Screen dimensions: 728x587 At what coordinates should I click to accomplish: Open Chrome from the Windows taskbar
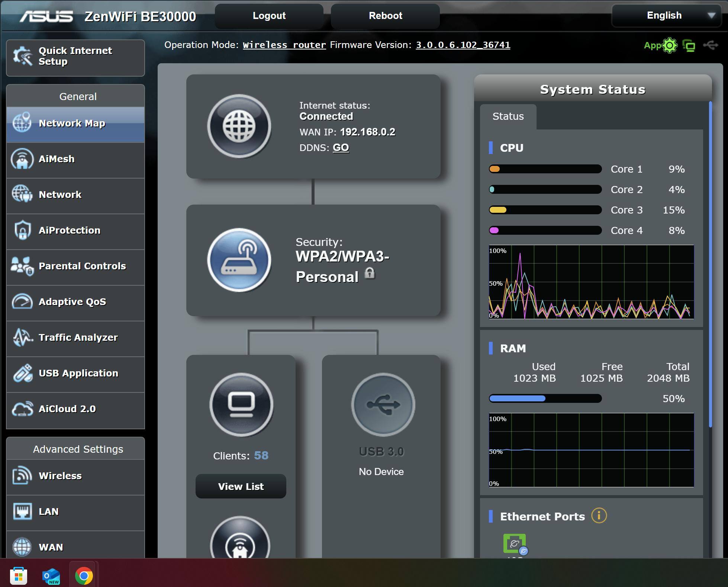84,576
